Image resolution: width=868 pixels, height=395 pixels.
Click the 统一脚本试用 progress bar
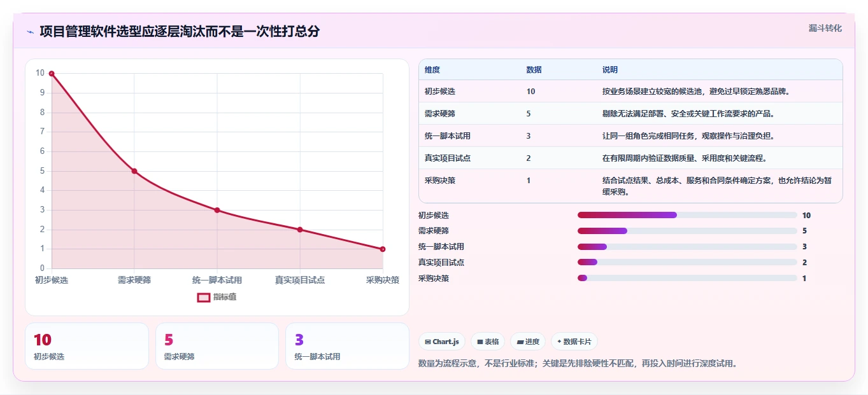(687, 247)
